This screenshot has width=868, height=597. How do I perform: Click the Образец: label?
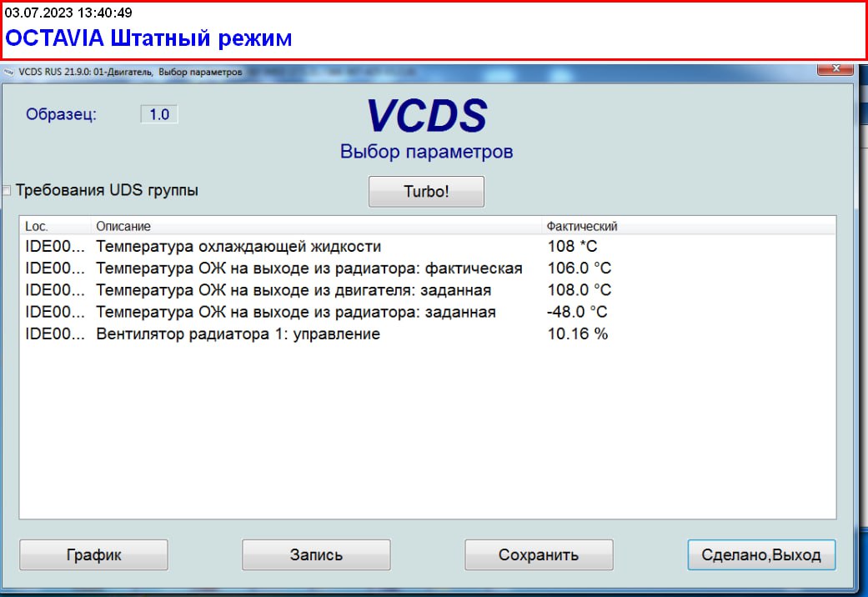pos(62,114)
